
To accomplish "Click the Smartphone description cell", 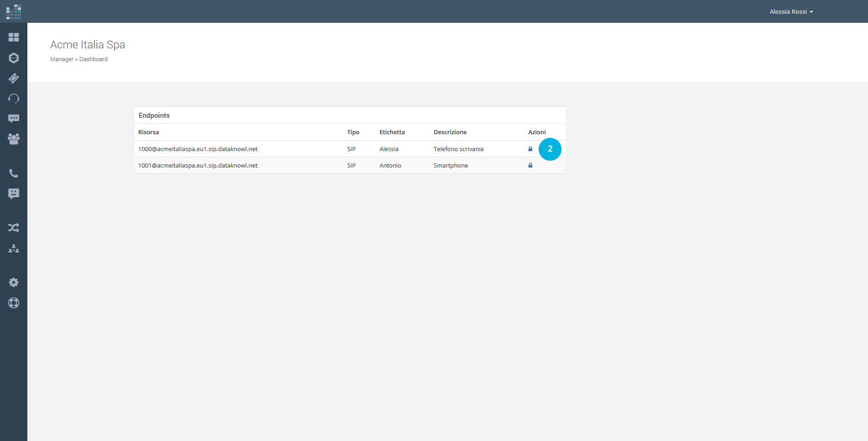I will click(451, 166).
